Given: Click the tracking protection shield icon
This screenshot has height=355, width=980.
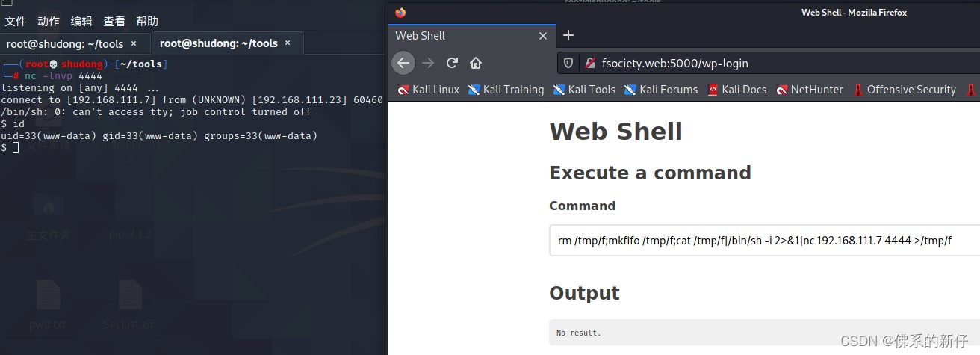Looking at the screenshot, I should 568,64.
